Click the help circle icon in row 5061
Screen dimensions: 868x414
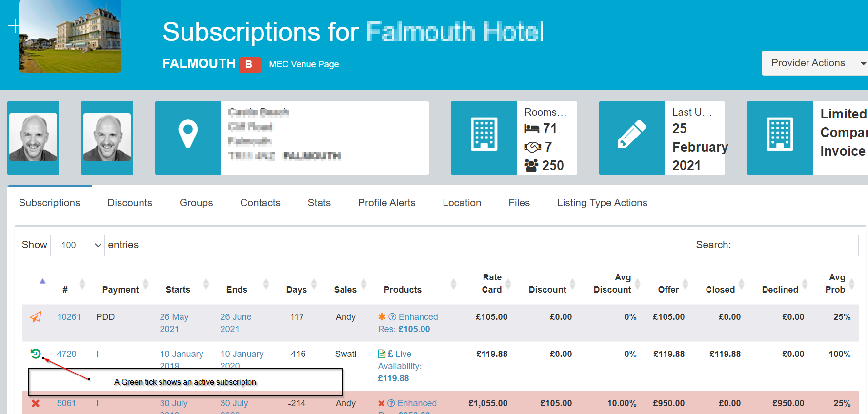coord(391,403)
